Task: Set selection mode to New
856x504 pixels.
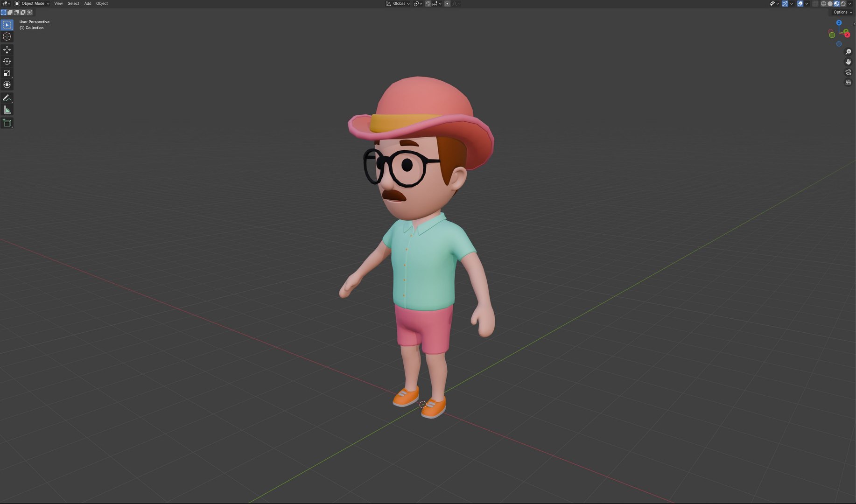Action: point(3,12)
